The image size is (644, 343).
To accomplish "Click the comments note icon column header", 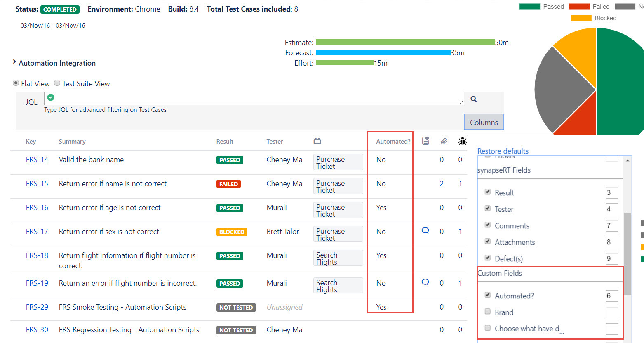I will 425,141.
